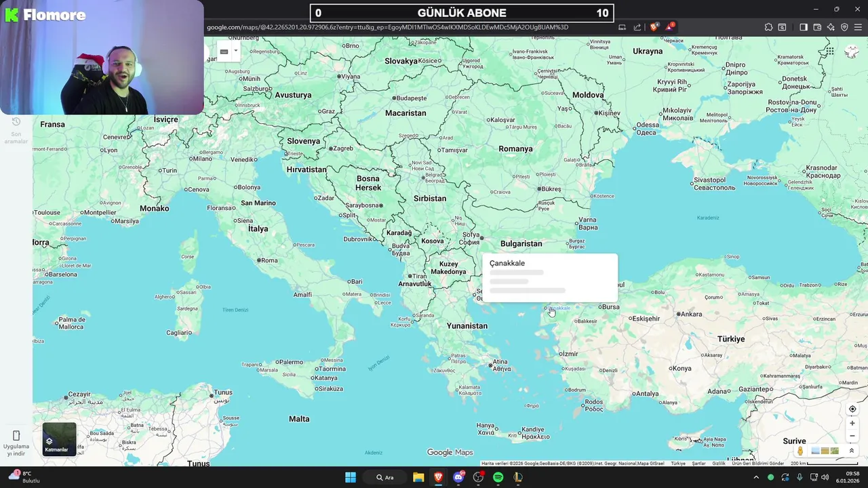Click Ürün Geri Bildirimi Gönder link
Image resolution: width=868 pixels, height=488 pixels.
[757, 464]
